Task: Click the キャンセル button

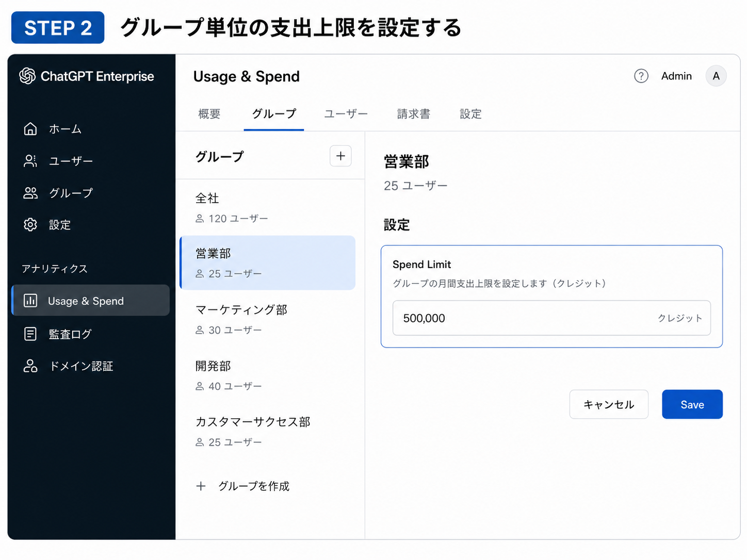Action: tap(609, 404)
